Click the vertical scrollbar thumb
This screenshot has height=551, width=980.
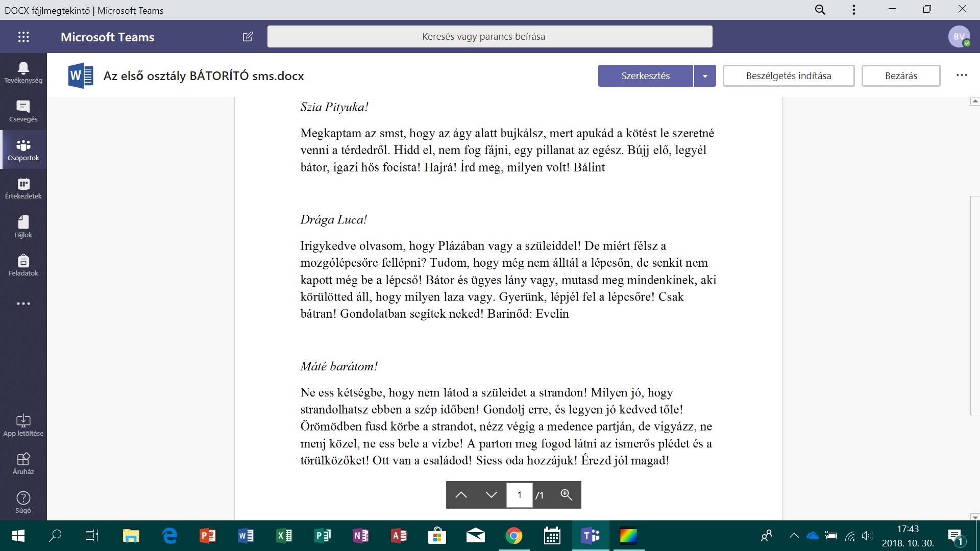click(x=975, y=306)
